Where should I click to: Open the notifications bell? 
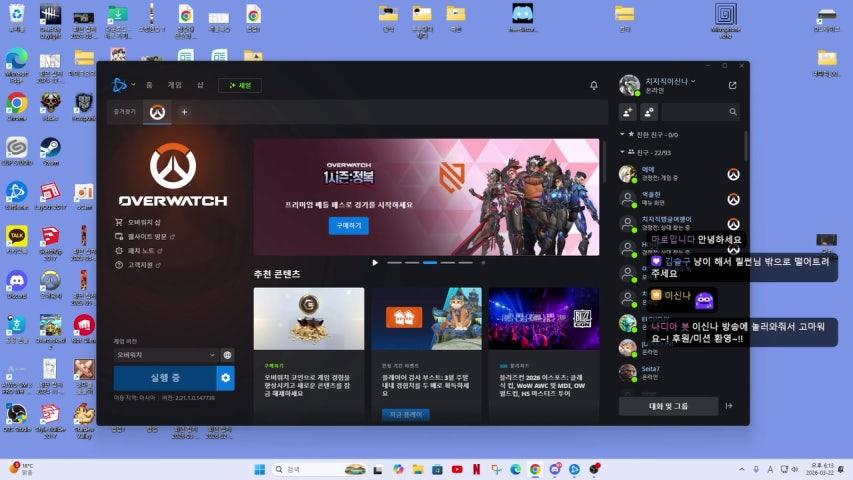click(x=594, y=85)
